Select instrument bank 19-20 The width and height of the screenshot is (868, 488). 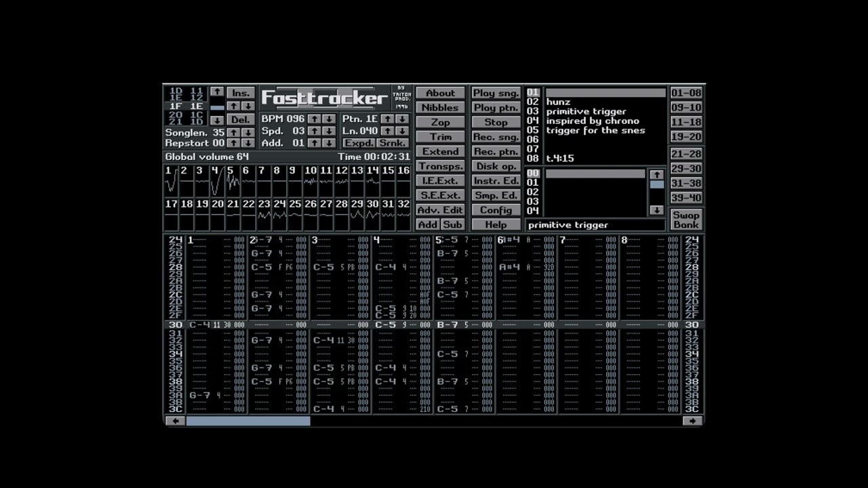coord(686,137)
